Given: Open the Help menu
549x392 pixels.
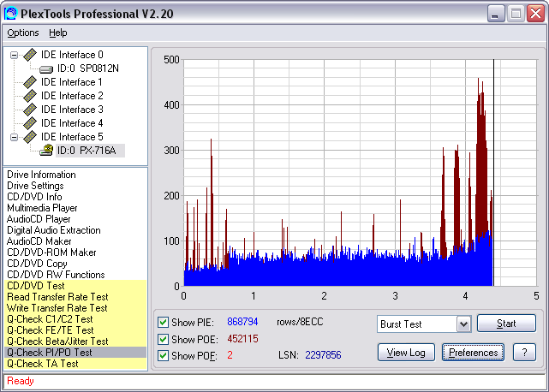Looking at the screenshot, I should pos(57,33).
